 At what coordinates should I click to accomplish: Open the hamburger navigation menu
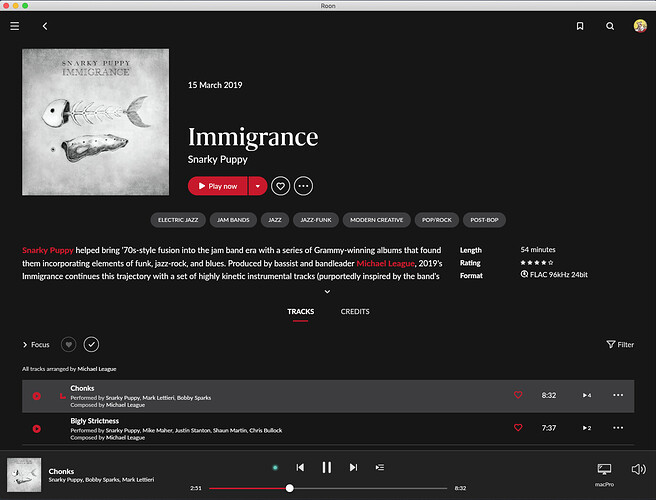[x=15, y=26]
